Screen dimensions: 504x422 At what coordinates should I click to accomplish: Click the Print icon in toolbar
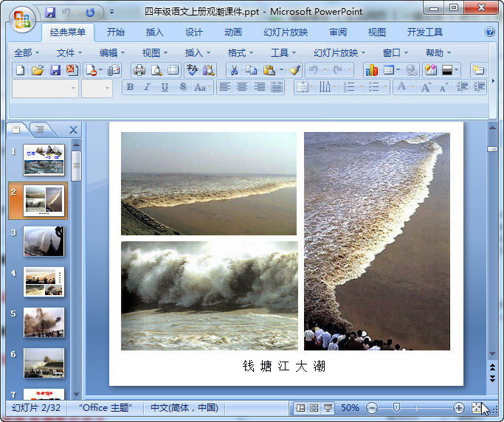139,70
